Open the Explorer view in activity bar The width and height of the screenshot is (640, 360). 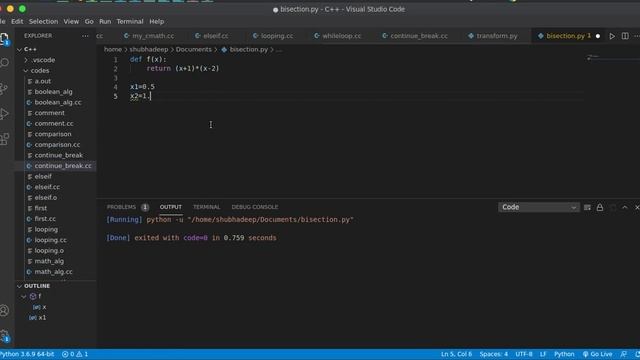click(x=4, y=39)
